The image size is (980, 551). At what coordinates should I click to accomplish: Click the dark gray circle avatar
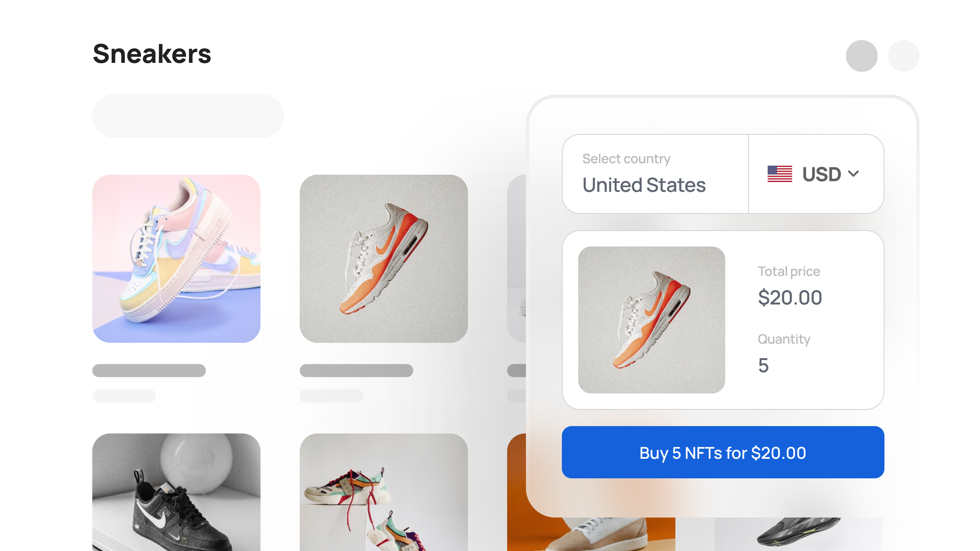862,56
